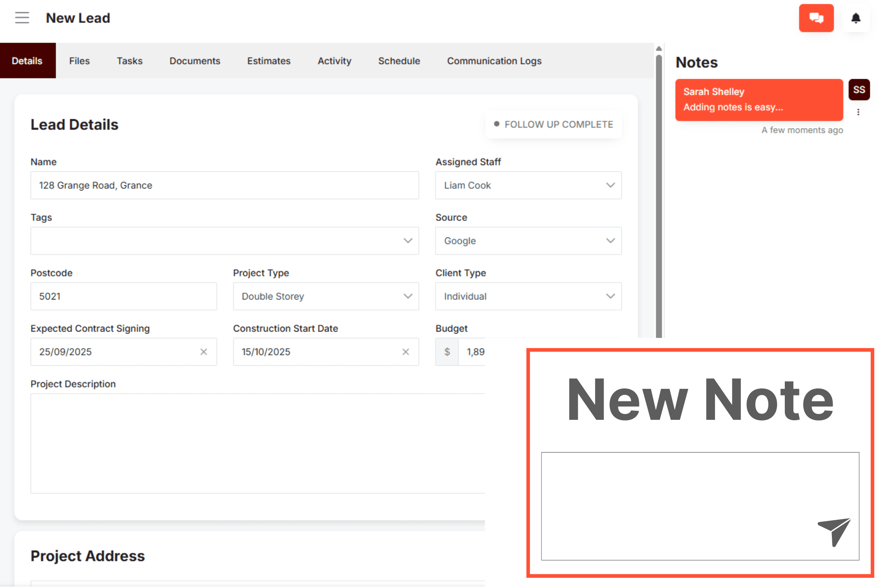Switch to the Files tab
The width and height of the screenshot is (882, 588).
[79, 61]
